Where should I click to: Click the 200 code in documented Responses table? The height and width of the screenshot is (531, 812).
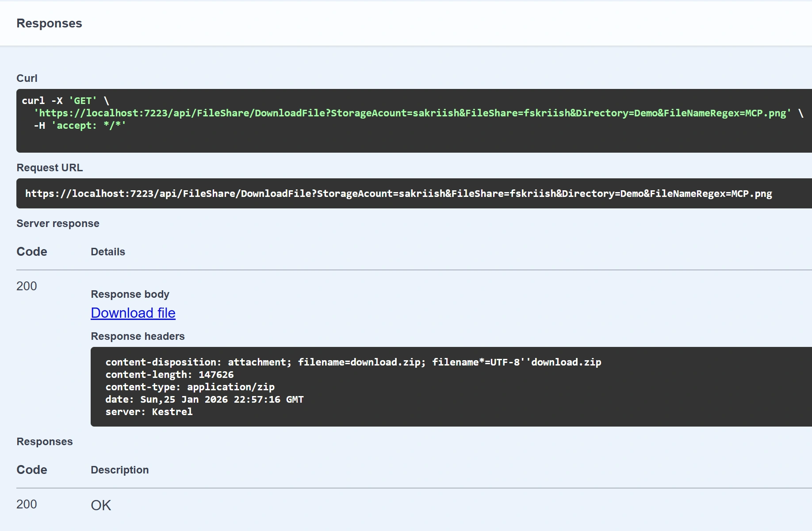coord(27,504)
